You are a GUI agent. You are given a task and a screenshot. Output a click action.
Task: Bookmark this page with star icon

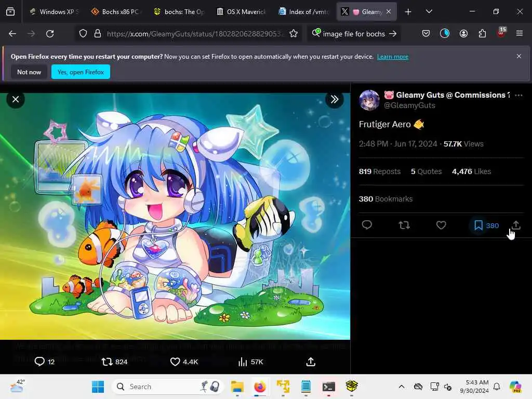[x=294, y=34]
